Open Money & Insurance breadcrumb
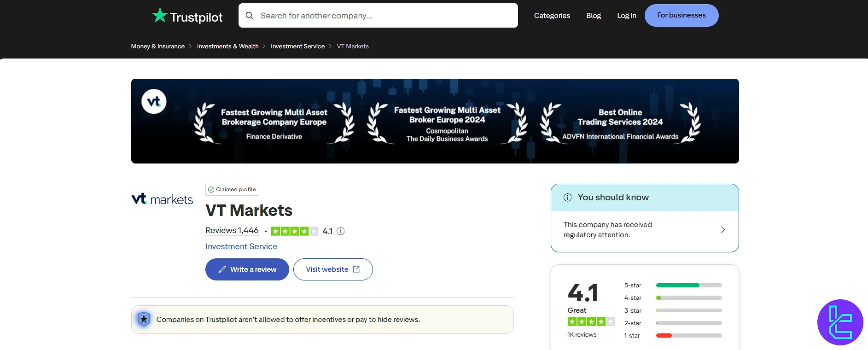868x350 pixels. 157,47
